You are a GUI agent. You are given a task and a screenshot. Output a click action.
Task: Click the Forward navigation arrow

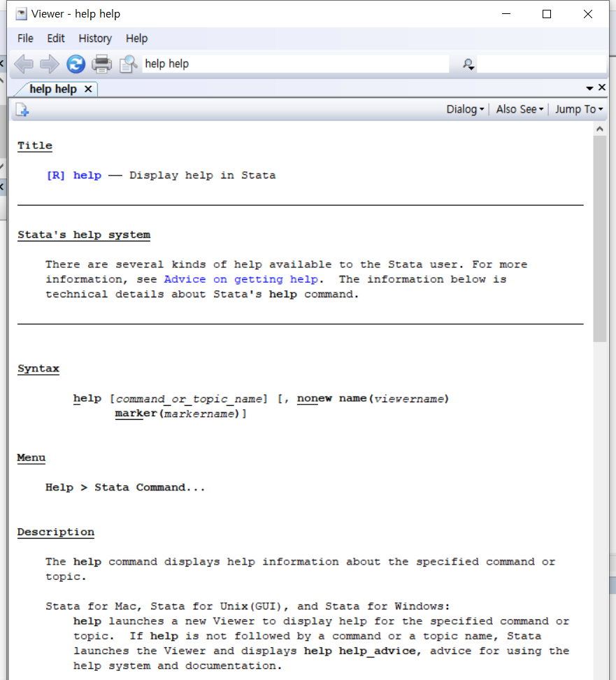50,64
